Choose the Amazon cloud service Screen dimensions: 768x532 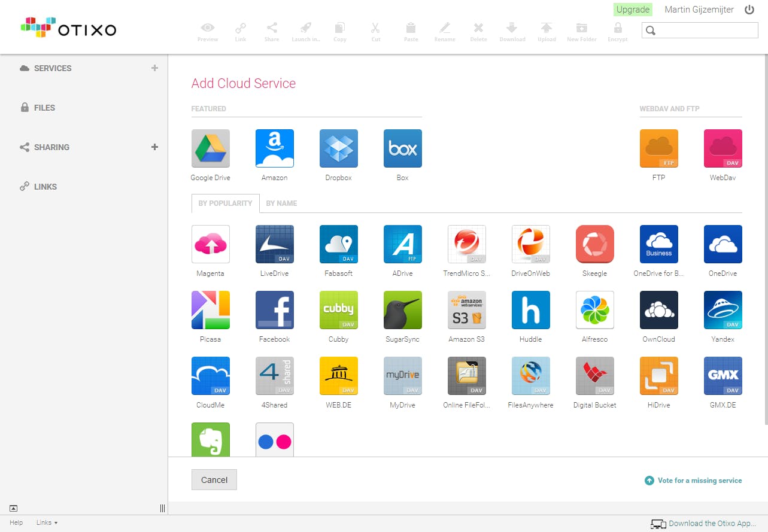[274, 148]
